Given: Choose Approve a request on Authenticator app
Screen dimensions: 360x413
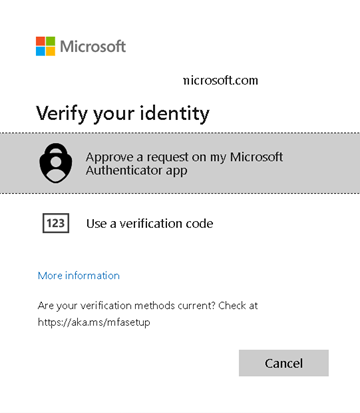Looking at the screenshot, I should click(x=180, y=163).
